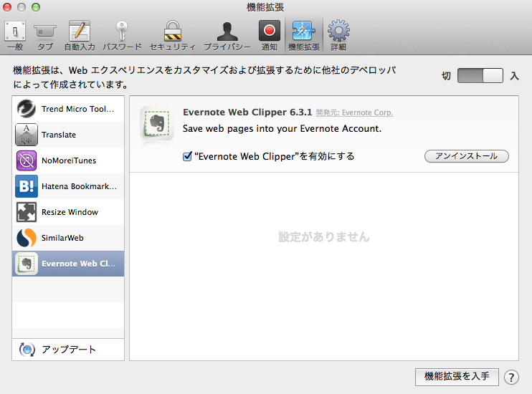The width and height of the screenshot is (532, 394).
Task: Open the 一般 (General) preferences pane
Action: (14, 34)
